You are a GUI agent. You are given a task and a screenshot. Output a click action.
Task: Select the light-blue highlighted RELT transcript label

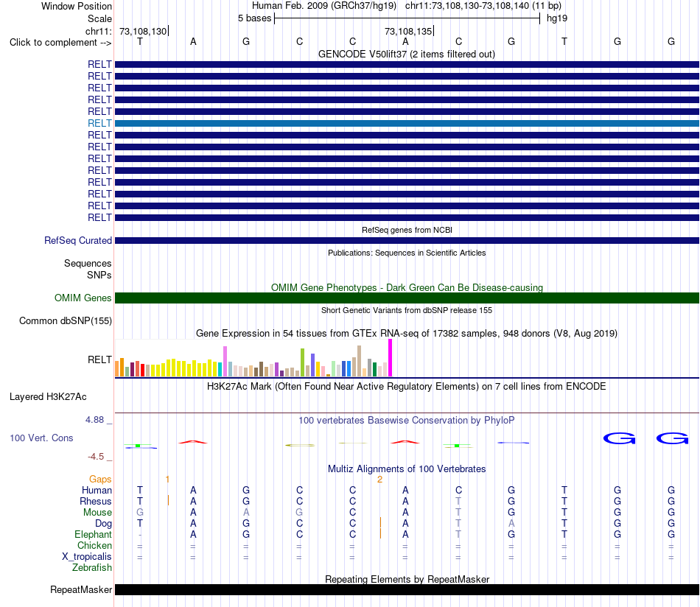pos(99,123)
